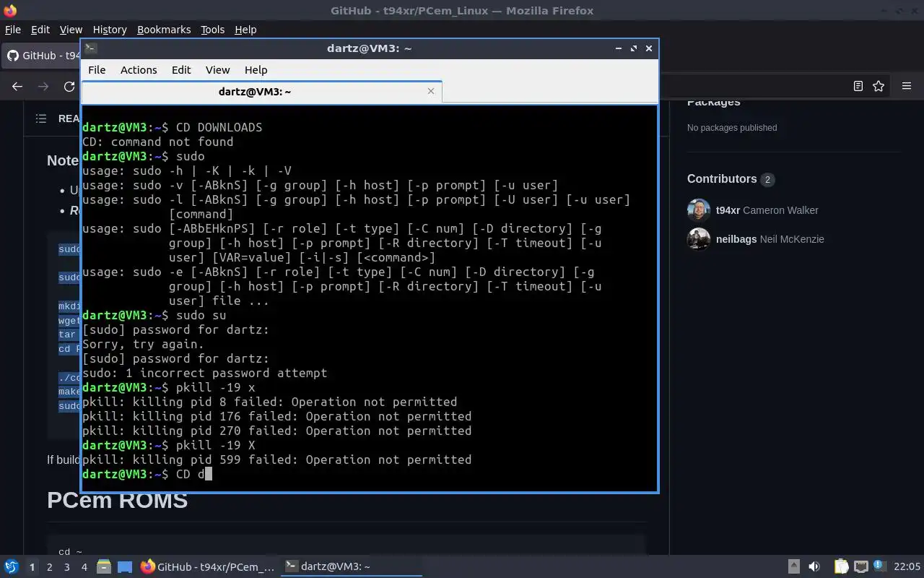Click Firefox forward arrow button
The width and height of the screenshot is (924, 578).
(43, 86)
